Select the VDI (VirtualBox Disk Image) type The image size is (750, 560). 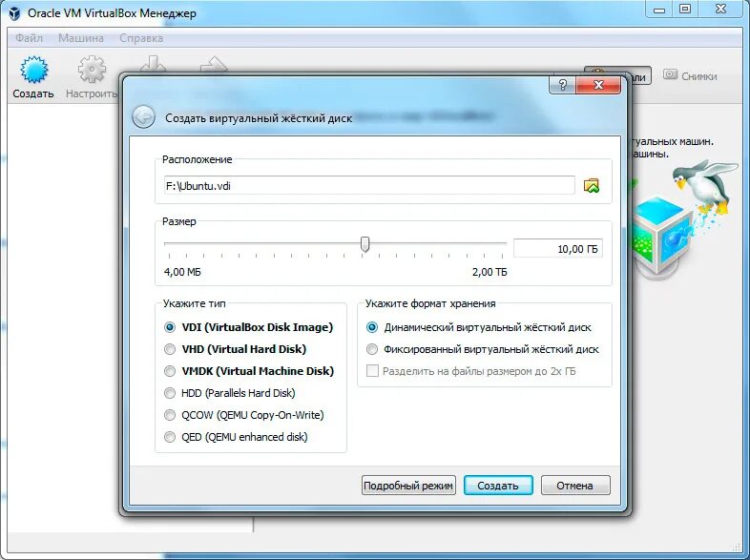tap(248, 327)
